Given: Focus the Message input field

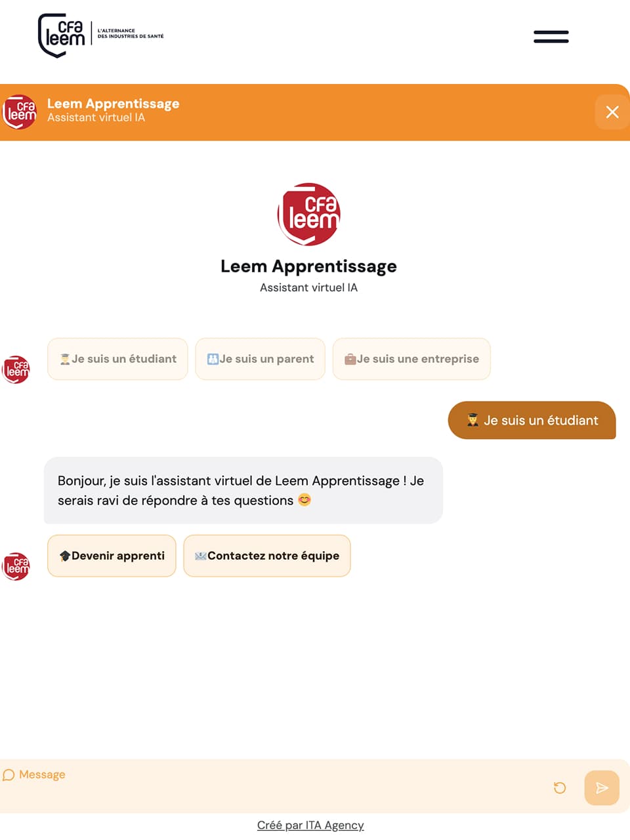Looking at the screenshot, I should (276, 786).
